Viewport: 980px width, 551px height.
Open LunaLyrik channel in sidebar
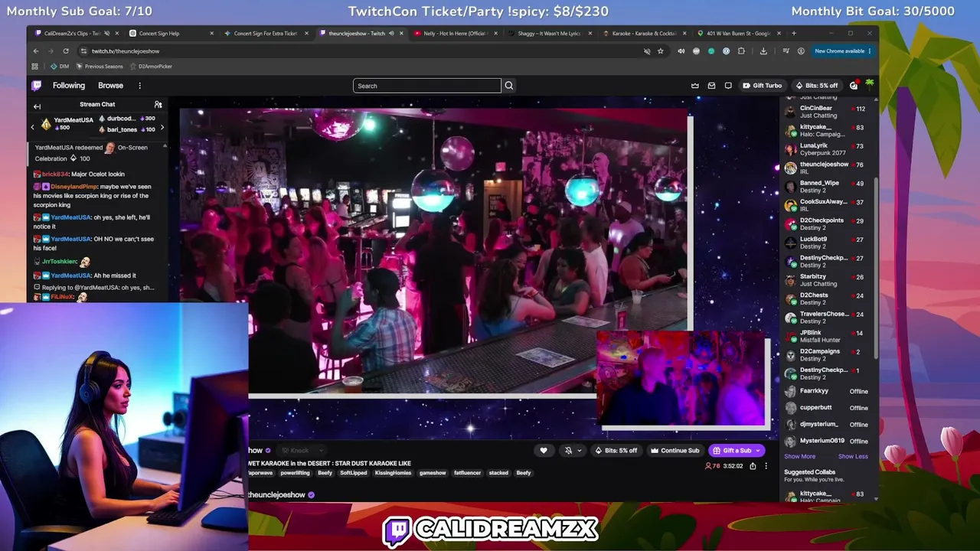tap(827, 149)
